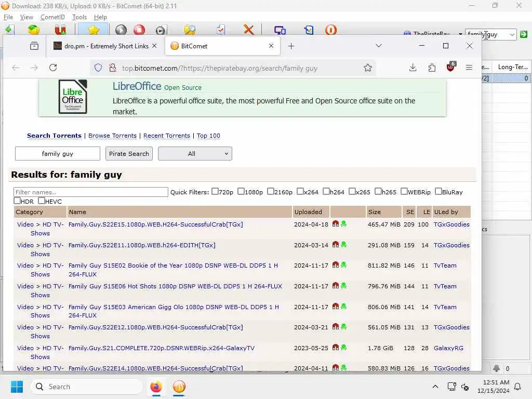
Task: Click the family guy search input field
Action: (x=58, y=154)
